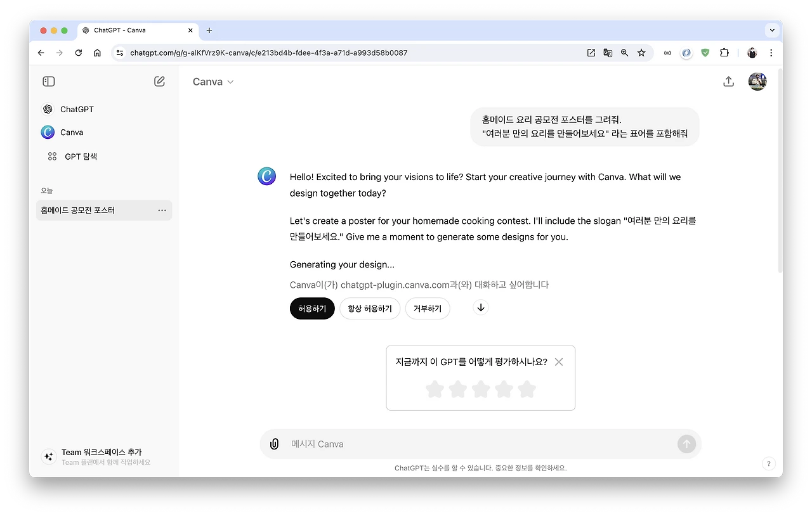Screen dimensions: 812x516
Task: Click the user message bubble text
Action: [x=584, y=127]
